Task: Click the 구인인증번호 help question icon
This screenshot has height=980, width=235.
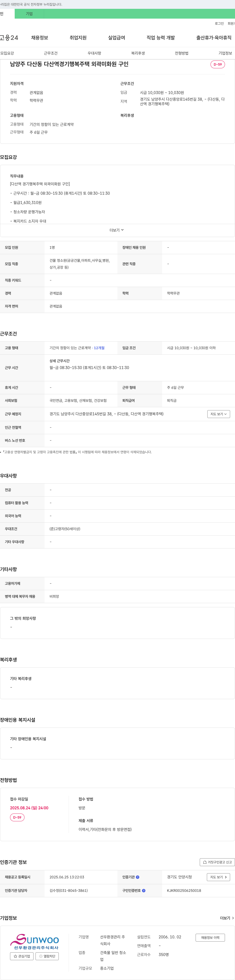Action: 144,891
